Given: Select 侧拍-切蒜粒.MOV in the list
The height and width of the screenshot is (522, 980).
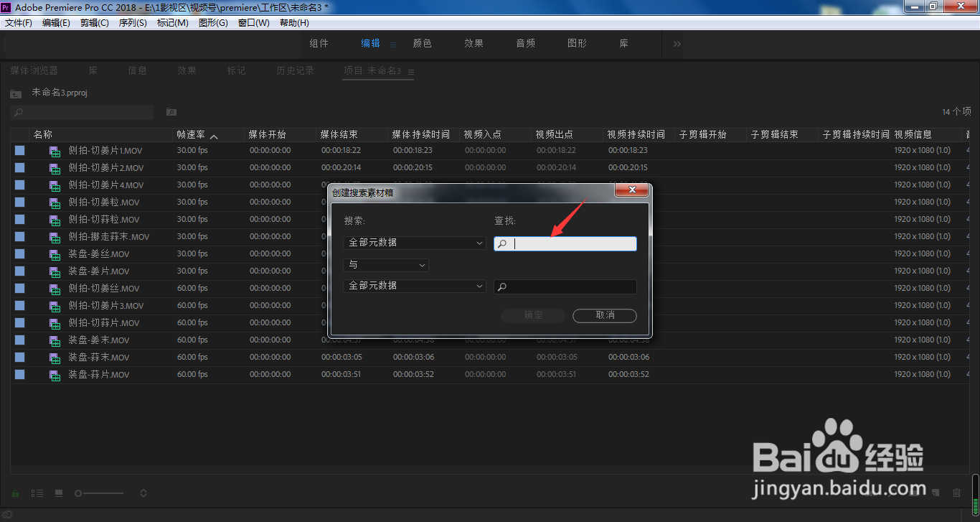Looking at the screenshot, I should click(104, 220).
